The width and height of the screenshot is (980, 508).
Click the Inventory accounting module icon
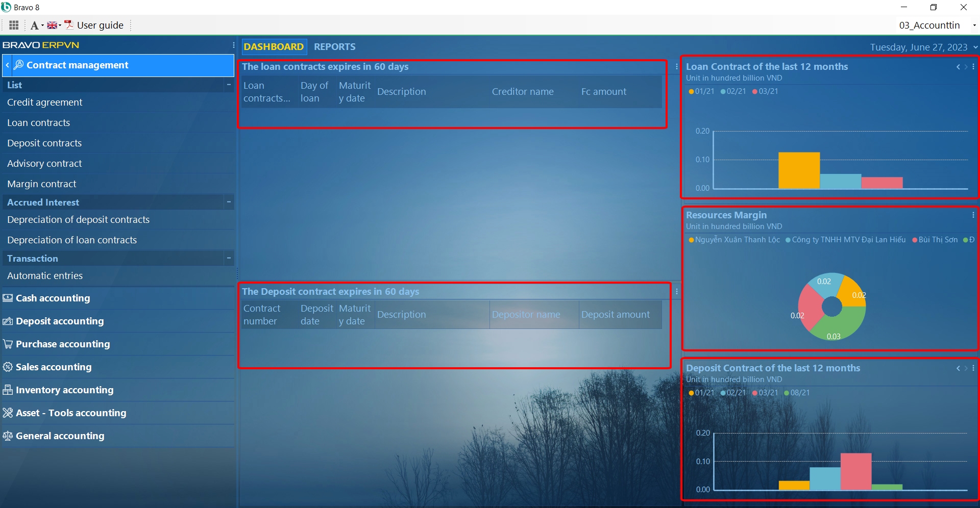8,390
